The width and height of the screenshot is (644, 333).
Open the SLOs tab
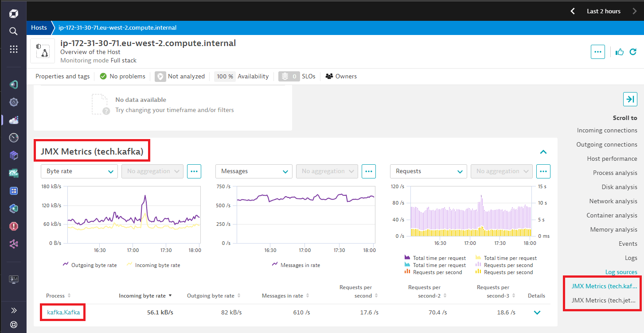[x=297, y=76]
